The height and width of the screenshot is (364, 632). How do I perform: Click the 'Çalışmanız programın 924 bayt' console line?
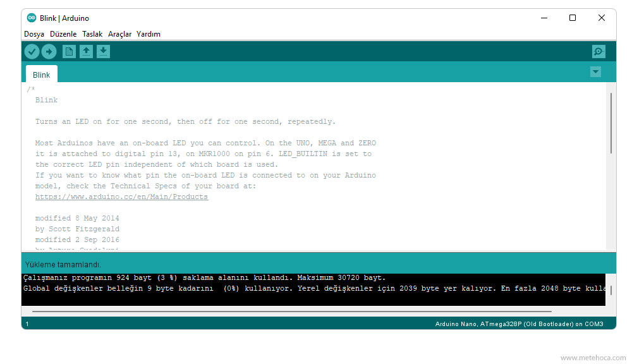[x=204, y=277]
